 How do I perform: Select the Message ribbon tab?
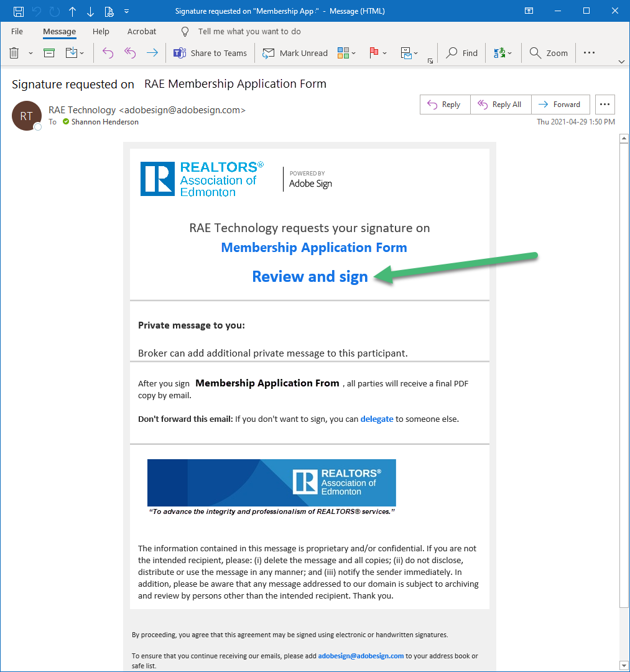click(60, 31)
